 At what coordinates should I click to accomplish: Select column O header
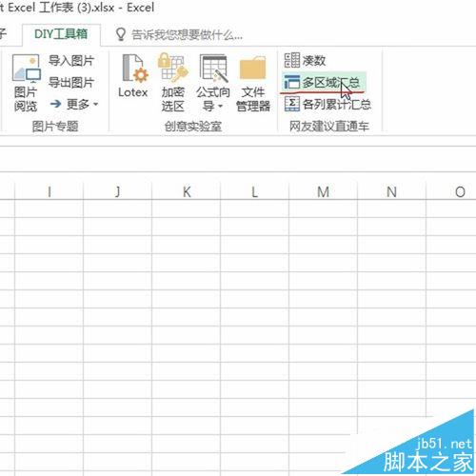[451, 191]
